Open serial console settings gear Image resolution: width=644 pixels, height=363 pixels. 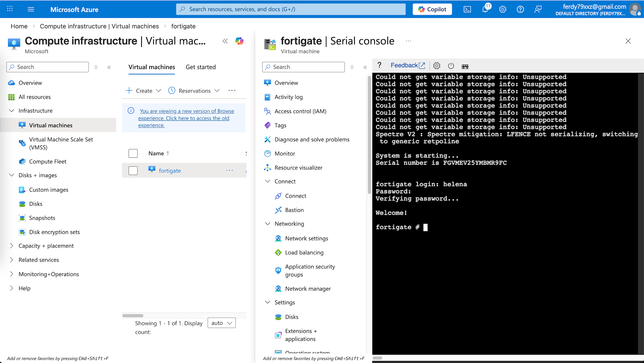point(436,66)
